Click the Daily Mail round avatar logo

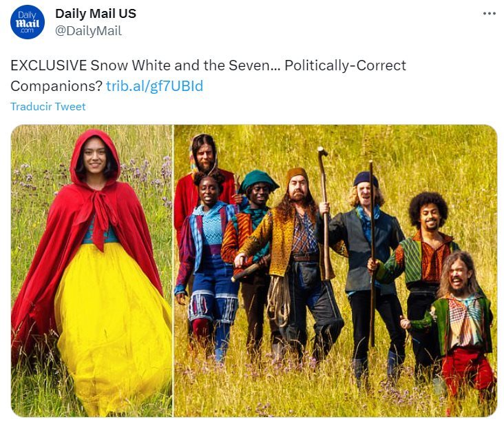(28, 22)
